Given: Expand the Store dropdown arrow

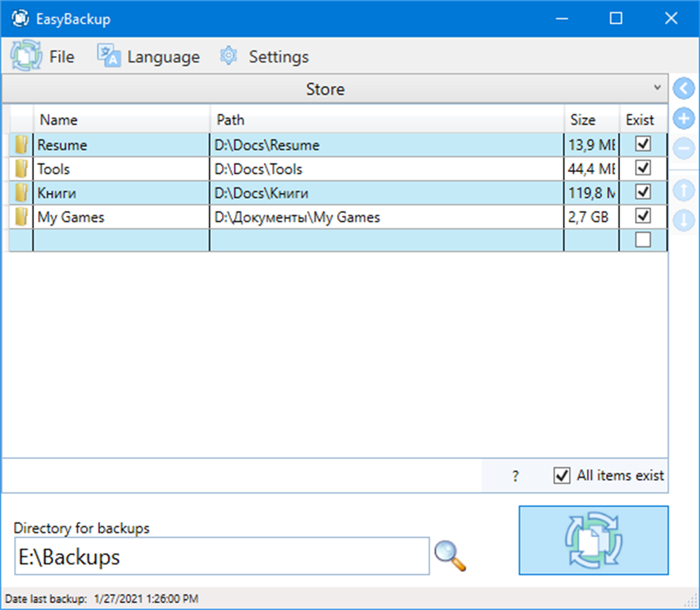Looking at the screenshot, I should tap(657, 88).
